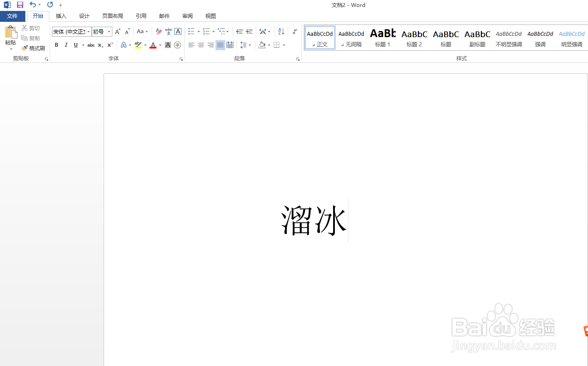Viewport: 588px width, 366px height.
Task: Toggle superscript formatting
Action: click(110, 45)
